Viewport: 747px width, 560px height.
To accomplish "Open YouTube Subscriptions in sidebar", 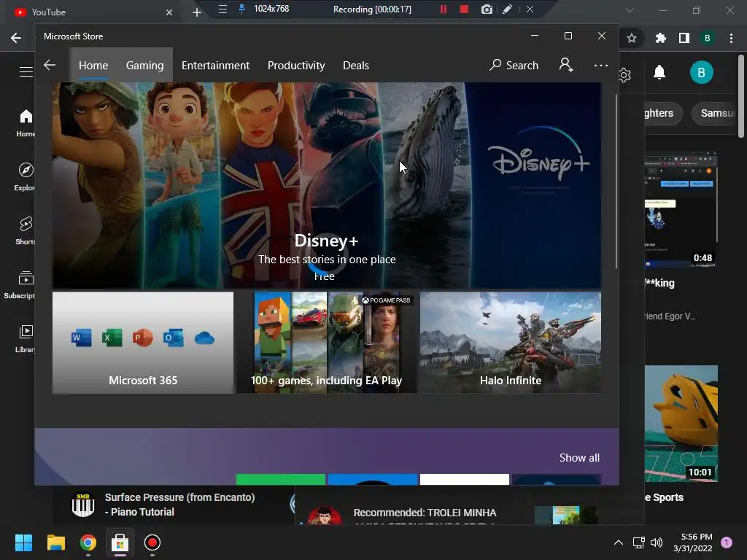I will pos(20,285).
